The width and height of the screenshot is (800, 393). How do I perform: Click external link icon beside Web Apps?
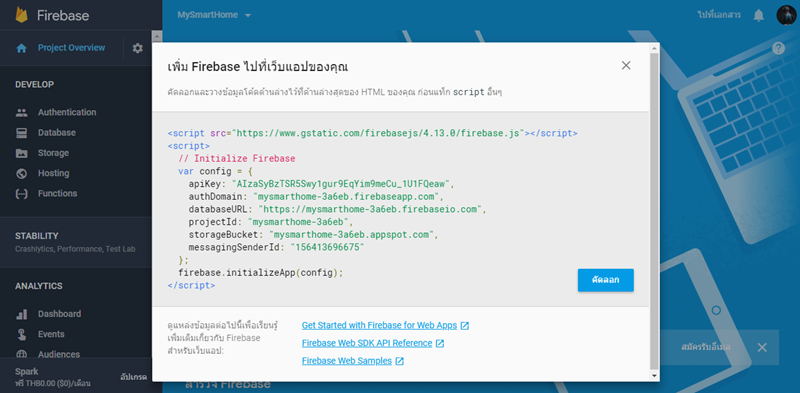465,326
